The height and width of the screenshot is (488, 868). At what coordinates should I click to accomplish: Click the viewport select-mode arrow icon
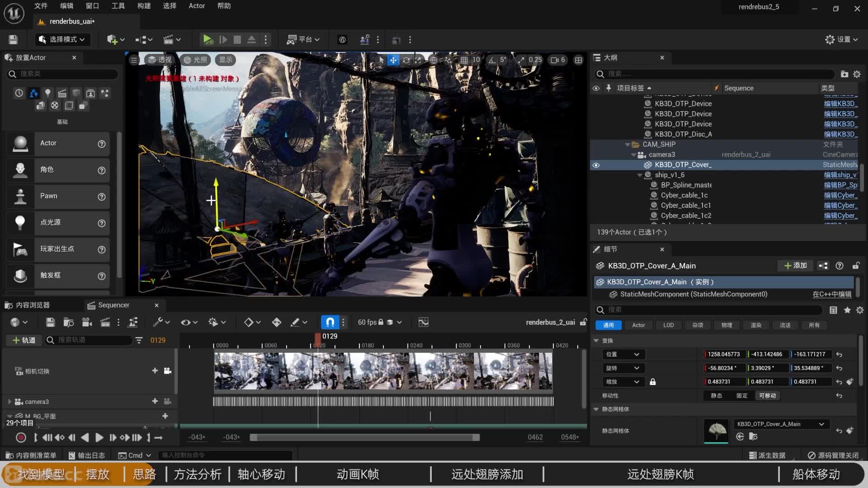pos(381,60)
